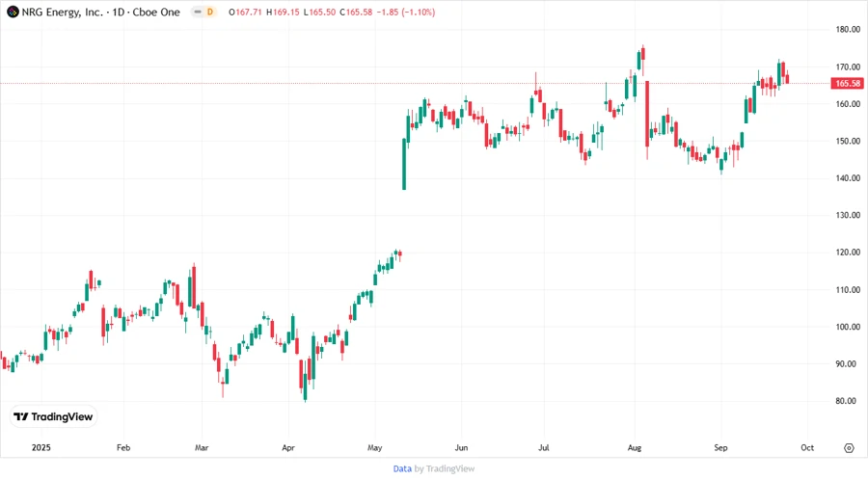Click the 170.00 price axis label
Screen dimensions: 868x480
click(x=848, y=67)
